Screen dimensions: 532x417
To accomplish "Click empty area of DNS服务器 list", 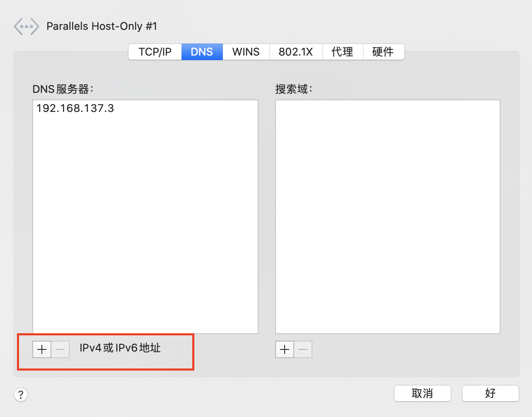I will pyautogui.click(x=145, y=224).
